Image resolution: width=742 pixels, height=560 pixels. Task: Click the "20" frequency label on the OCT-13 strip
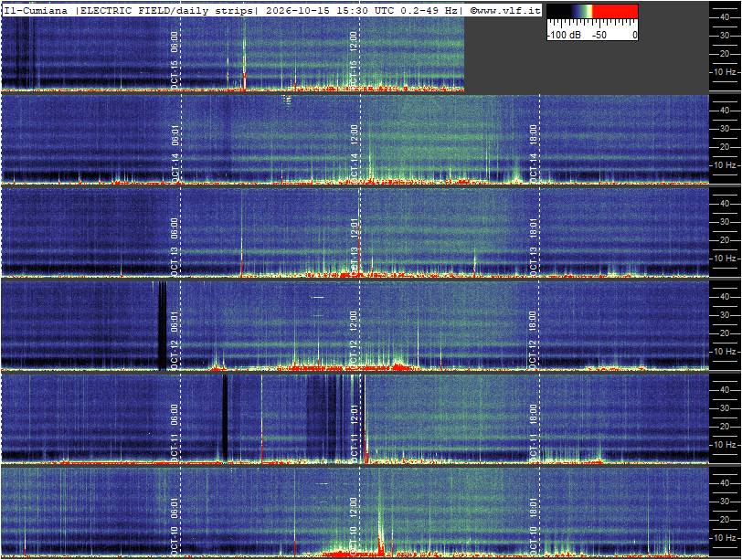pyautogui.click(x=725, y=239)
